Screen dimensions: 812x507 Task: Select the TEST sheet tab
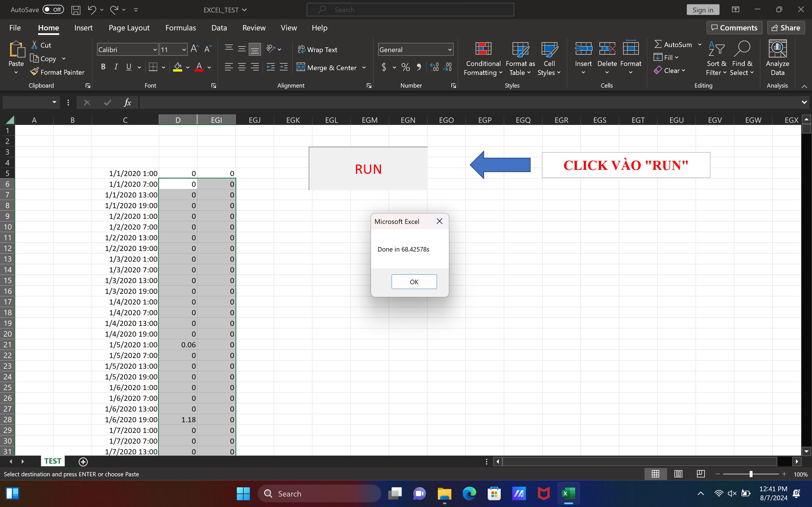tap(52, 461)
